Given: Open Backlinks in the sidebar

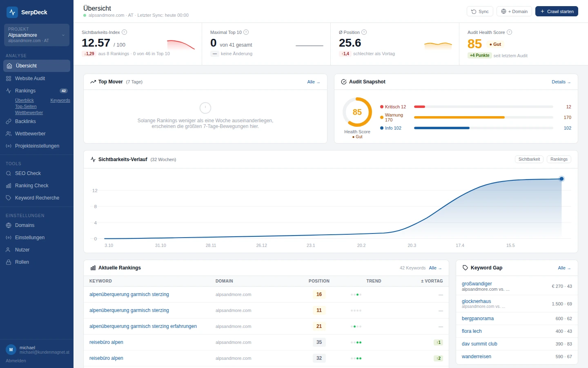Looking at the screenshot, I should coord(37,121).
